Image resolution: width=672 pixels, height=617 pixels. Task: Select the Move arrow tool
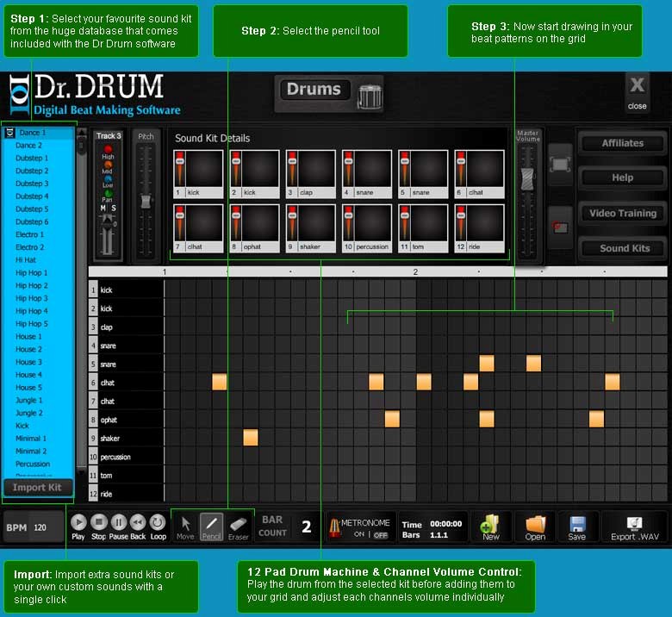coord(185,527)
